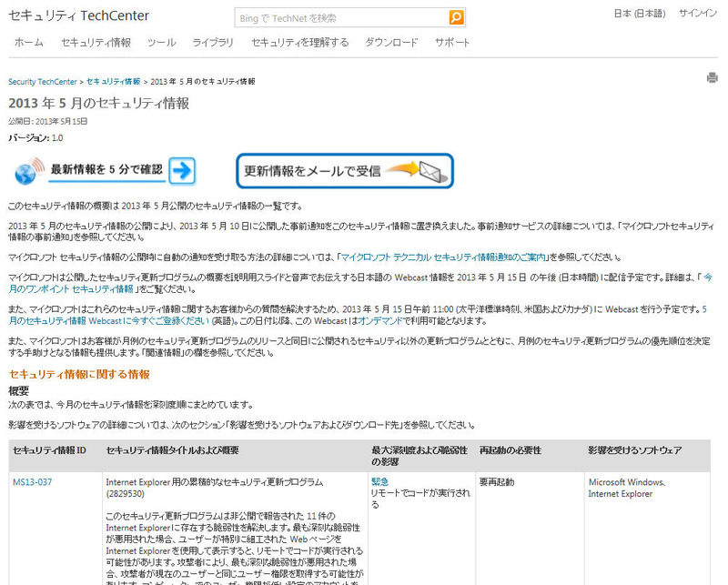This screenshot has height=585, width=728.
Task: Open the ダウンロード navigation item
Action: 391,43
